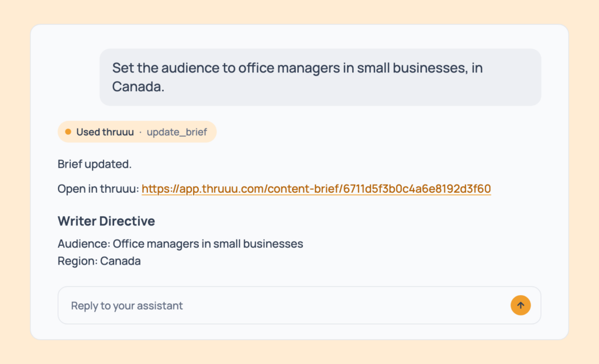Screen dimensions: 599x364
Task: Open the thruuu content-brief link
Action: (x=316, y=189)
